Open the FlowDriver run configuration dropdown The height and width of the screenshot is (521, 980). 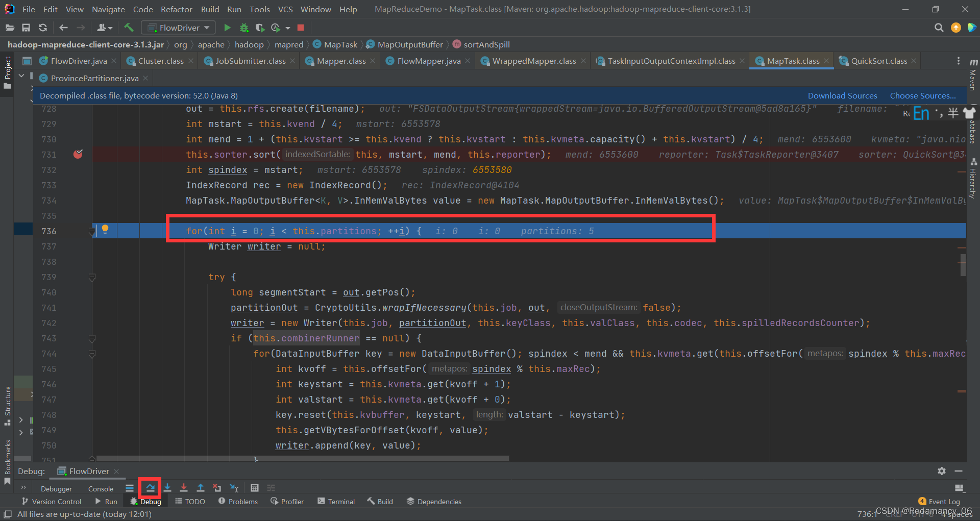tap(178, 28)
